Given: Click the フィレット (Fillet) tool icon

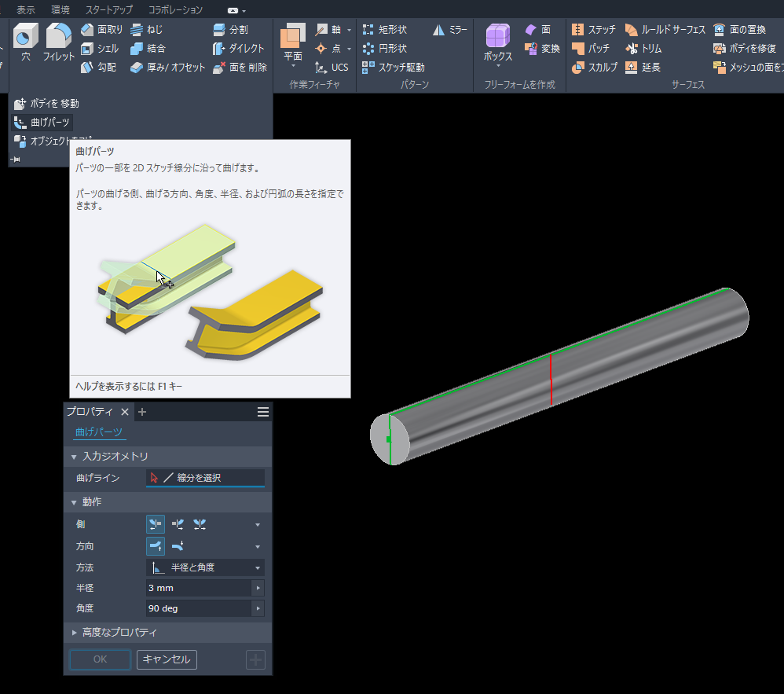Looking at the screenshot, I should (58, 43).
